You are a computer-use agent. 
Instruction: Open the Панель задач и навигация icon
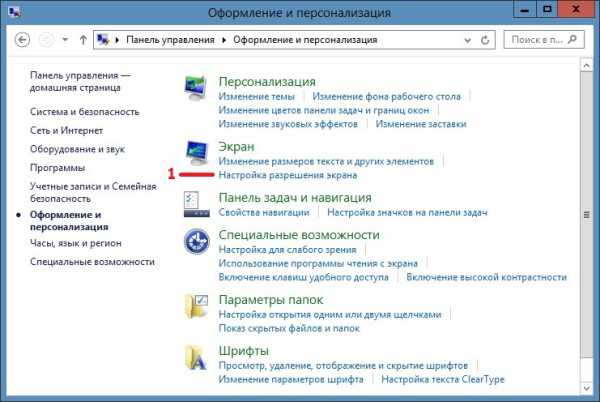[196, 204]
